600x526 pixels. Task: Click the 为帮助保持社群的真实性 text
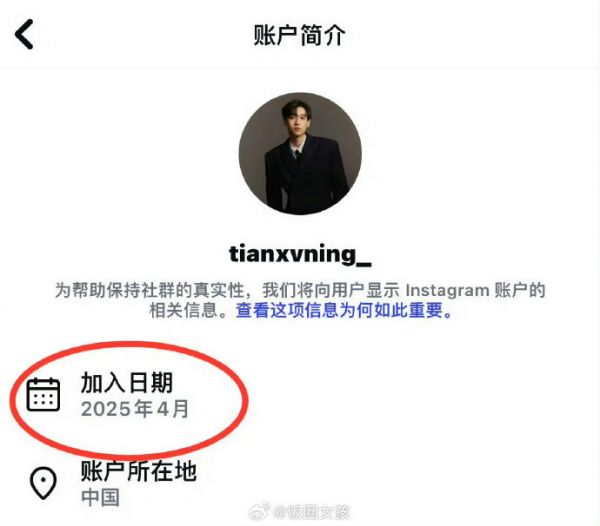click(150, 290)
